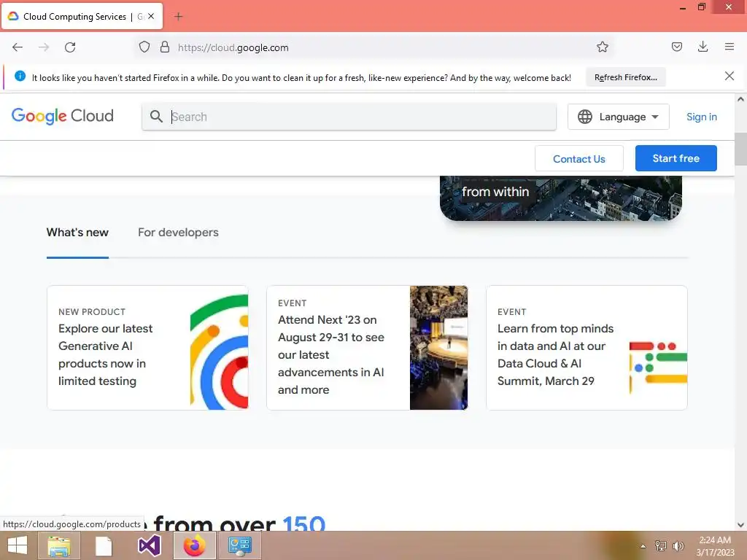Click the padlock site security icon

(165, 47)
